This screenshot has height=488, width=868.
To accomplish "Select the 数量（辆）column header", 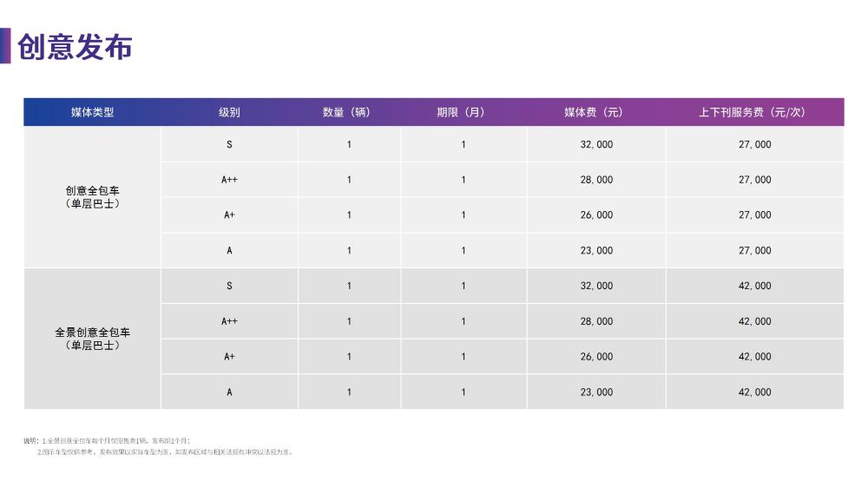I will click(349, 112).
